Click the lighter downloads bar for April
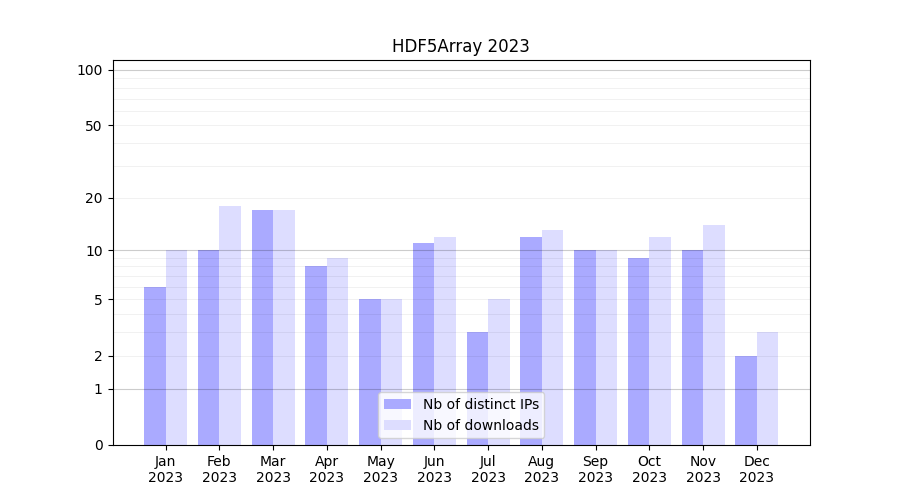 337,351
